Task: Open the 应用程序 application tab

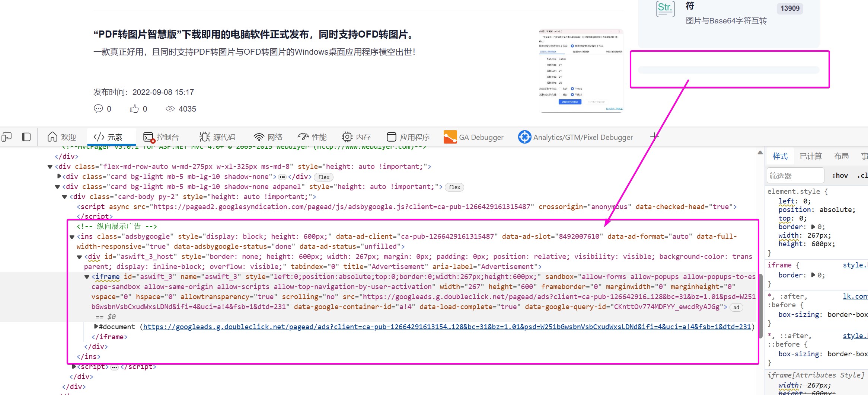Action: pos(408,137)
